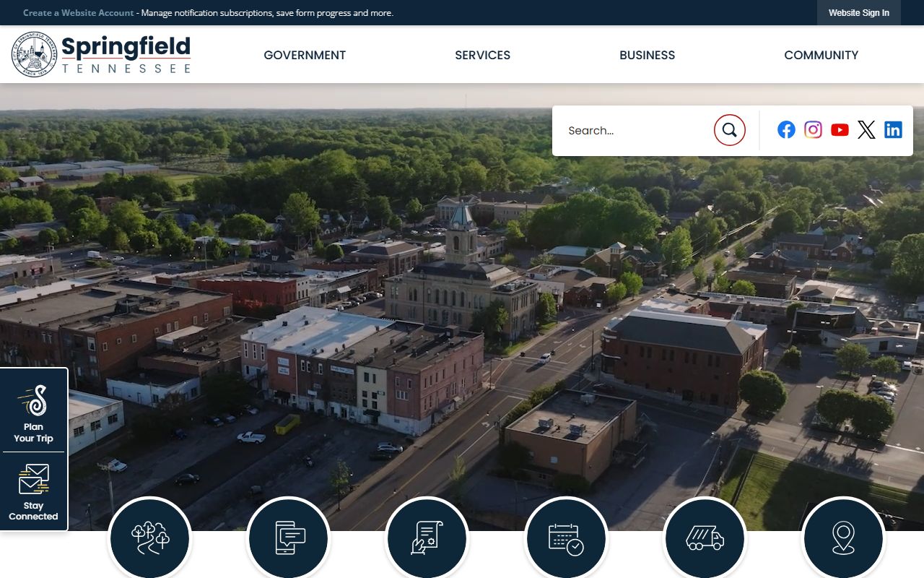This screenshot has height=578, width=924.
Task: Follow the Create a Website Account link
Action: pos(78,13)
